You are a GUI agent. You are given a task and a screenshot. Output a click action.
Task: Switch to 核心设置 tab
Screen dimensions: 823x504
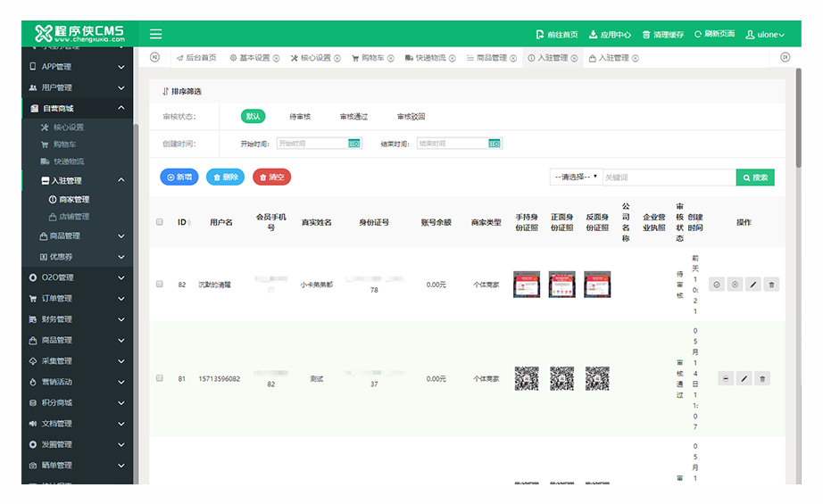point(311,58)
